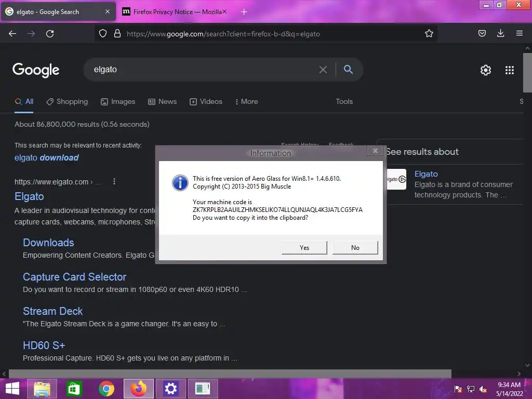Click the Google search magnifier button

coord(348,69)
